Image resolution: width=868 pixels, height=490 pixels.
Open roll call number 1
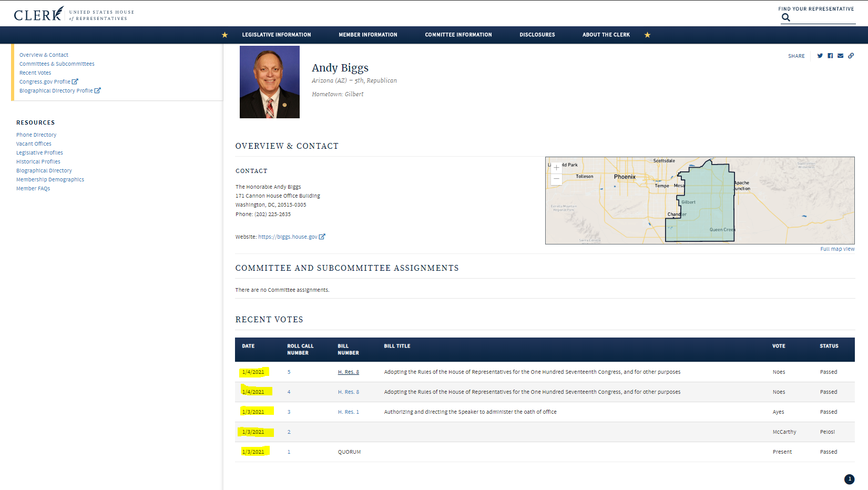289,452
